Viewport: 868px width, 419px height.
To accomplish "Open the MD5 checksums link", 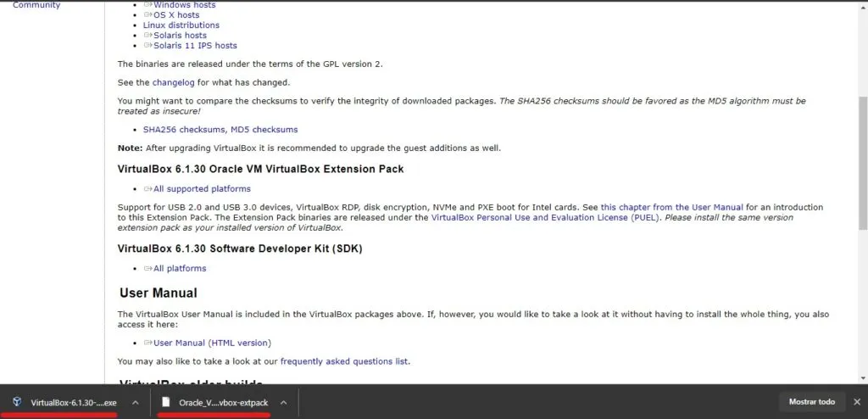I will [264, 130].
